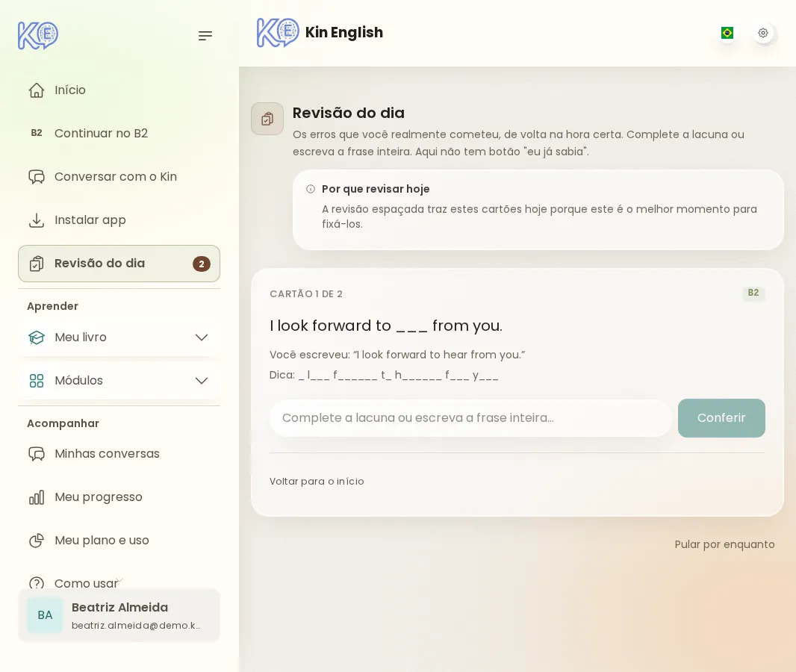Click the download icon for Instalar app
This screenshot has width=796, height=672.
(37, 220)
